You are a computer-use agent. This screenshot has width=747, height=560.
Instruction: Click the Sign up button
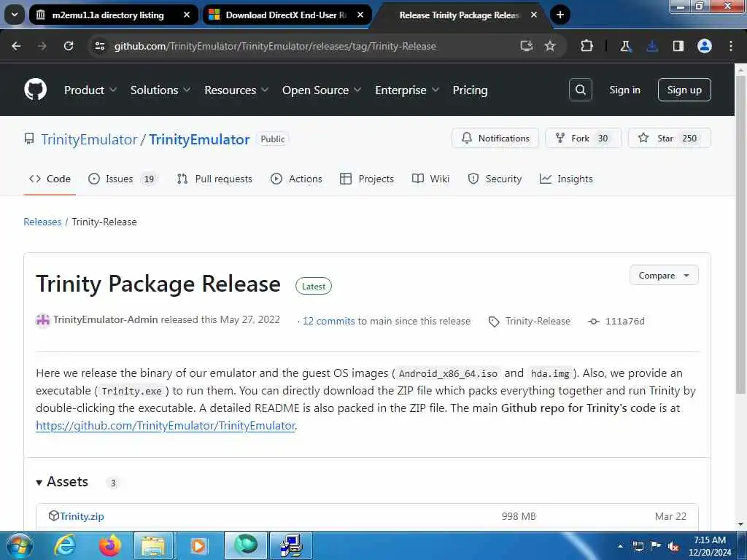[x=684, y=90]
